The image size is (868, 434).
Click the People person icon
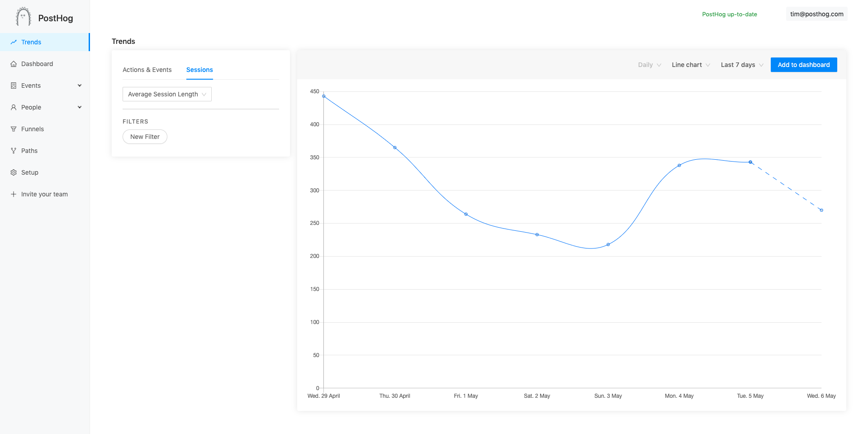pyautogui.click(x=14, y=107)
